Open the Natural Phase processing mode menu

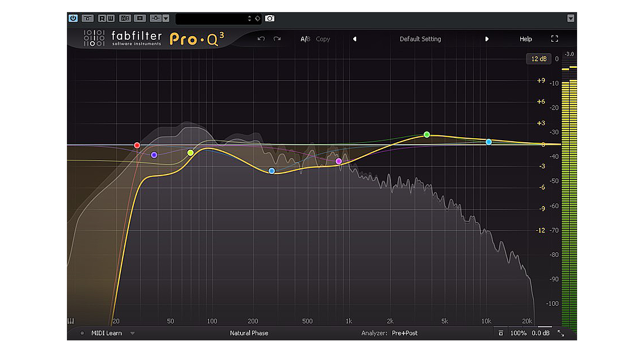pos(249,333)
